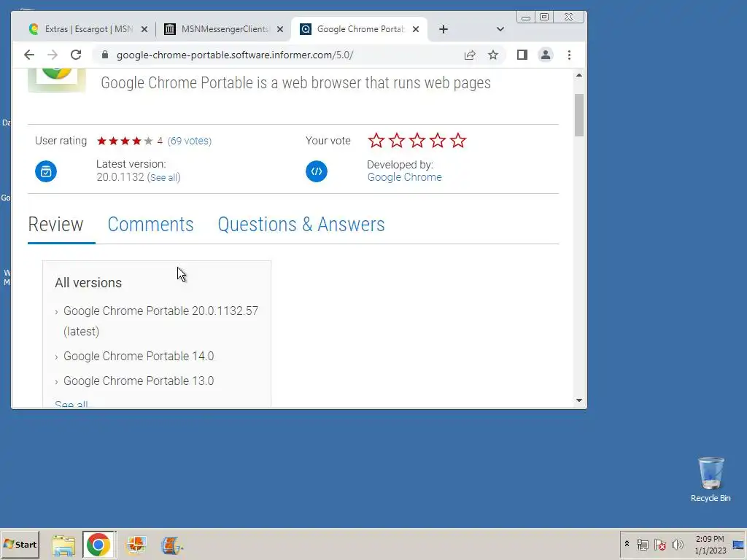Open the Chrome profile avatar menu
Viewport: 747px width, 560px height.
click(x=546, y=55)
